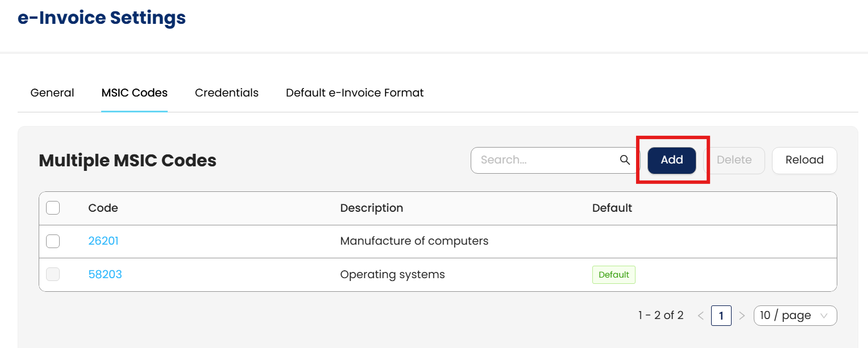Expand the 10 / page size dropdown
The image size is (868, 348).
(795, 316)
